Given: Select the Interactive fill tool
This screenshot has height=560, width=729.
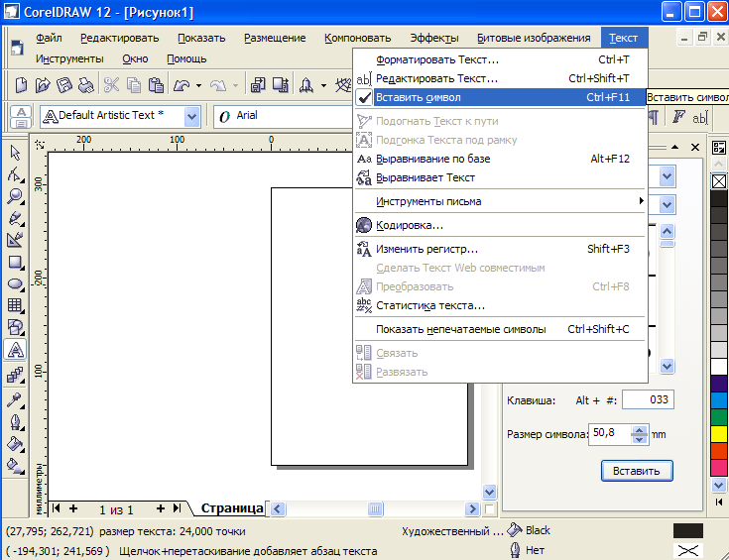Looking at the screenshot, I should (x=15, y=466).
